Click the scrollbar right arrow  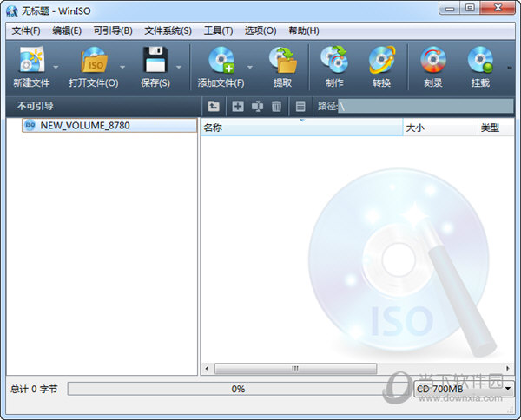[508, 369]
